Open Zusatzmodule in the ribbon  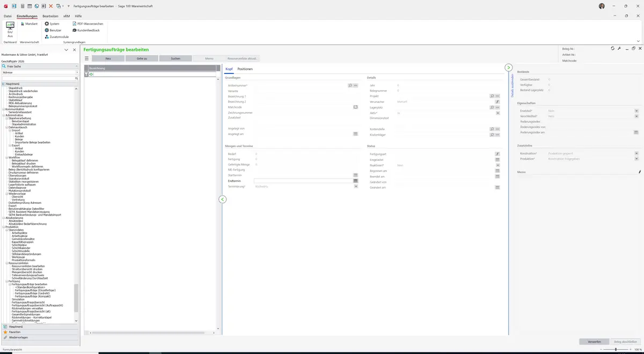(x=56, y=36)
